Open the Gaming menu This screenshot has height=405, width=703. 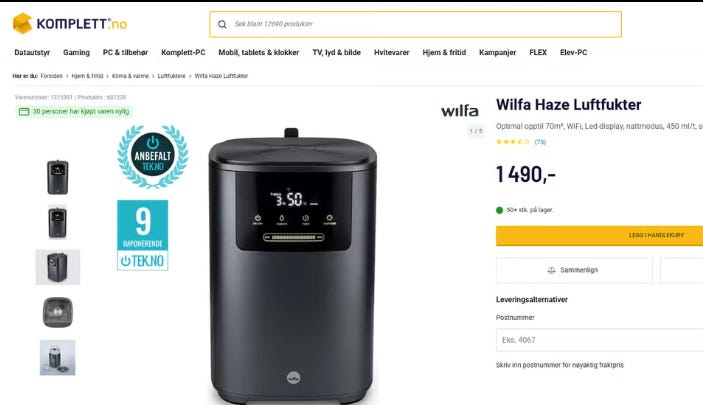(x=76, y=52)
